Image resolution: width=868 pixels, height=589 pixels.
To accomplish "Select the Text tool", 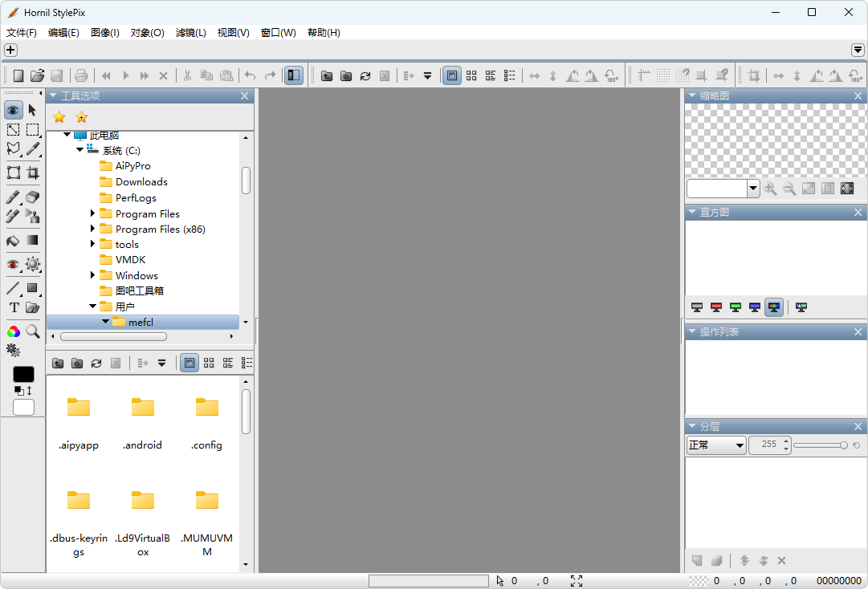I will tap(14, 307).
